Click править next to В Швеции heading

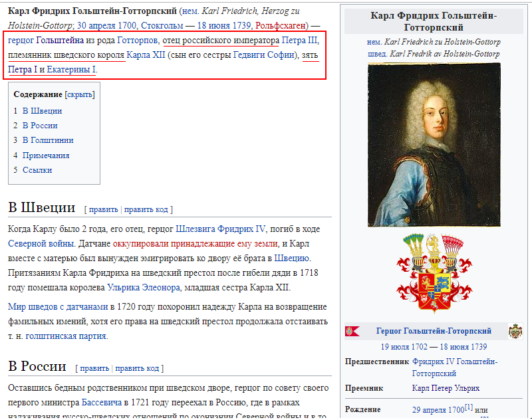104,209
